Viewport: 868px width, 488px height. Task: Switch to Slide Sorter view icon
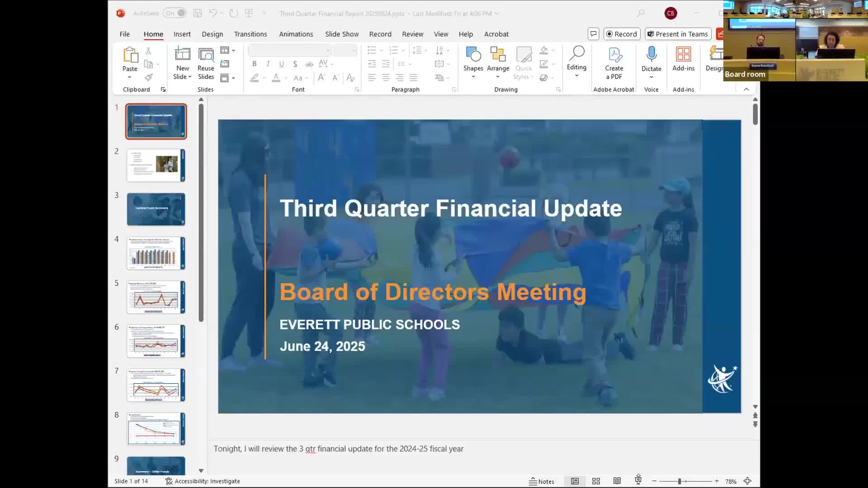pyautogui.click(x=596, y=481)
